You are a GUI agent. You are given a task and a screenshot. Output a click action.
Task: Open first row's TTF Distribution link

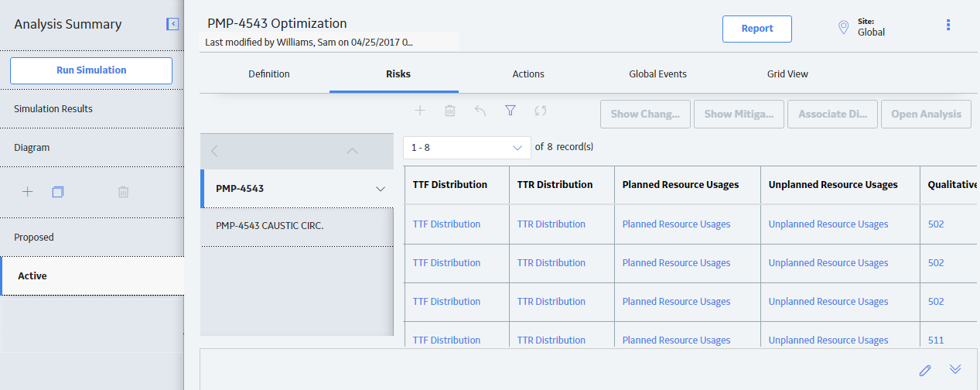pos(446,224)
